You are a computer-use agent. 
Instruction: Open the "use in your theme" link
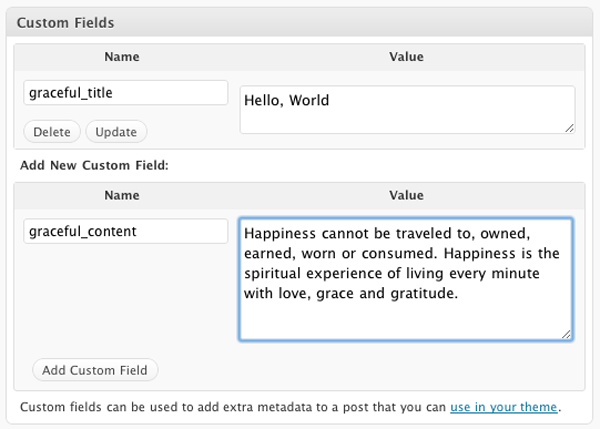[x=504, y=407]
